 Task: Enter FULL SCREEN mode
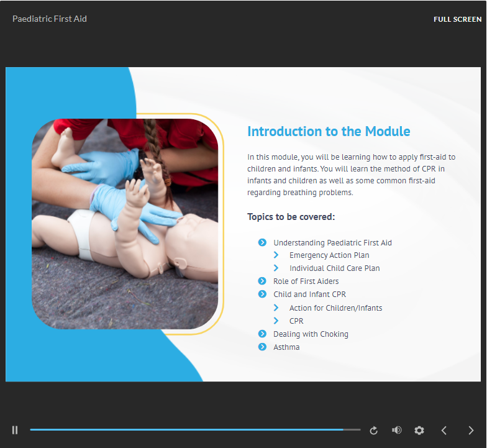457,19
